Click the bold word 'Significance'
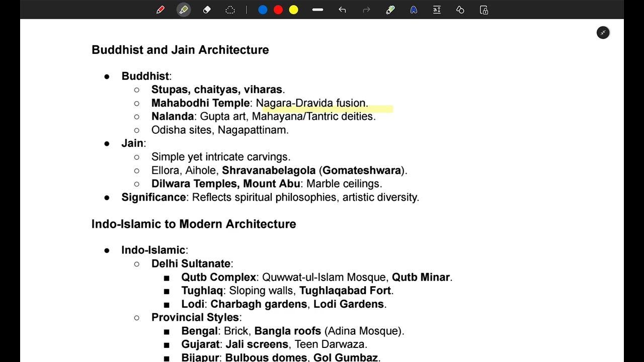 (x=153, y=197)
